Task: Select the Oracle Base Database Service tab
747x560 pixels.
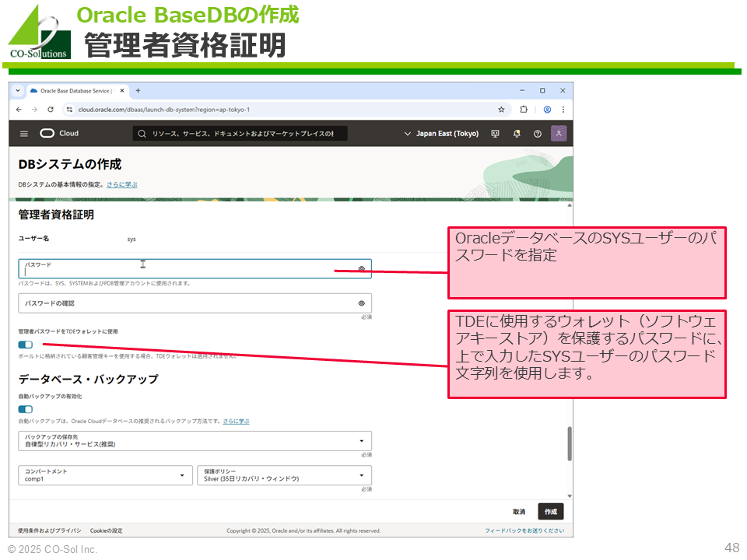Action: pos(76,90)
